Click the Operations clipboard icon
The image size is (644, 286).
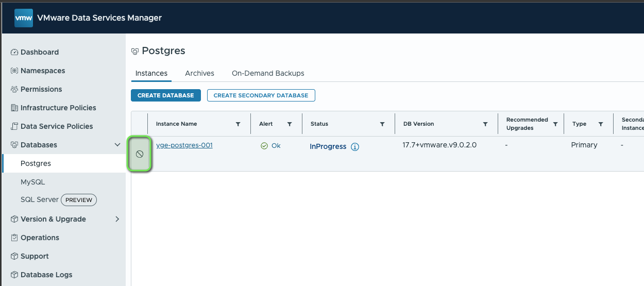tap(14, 238)
